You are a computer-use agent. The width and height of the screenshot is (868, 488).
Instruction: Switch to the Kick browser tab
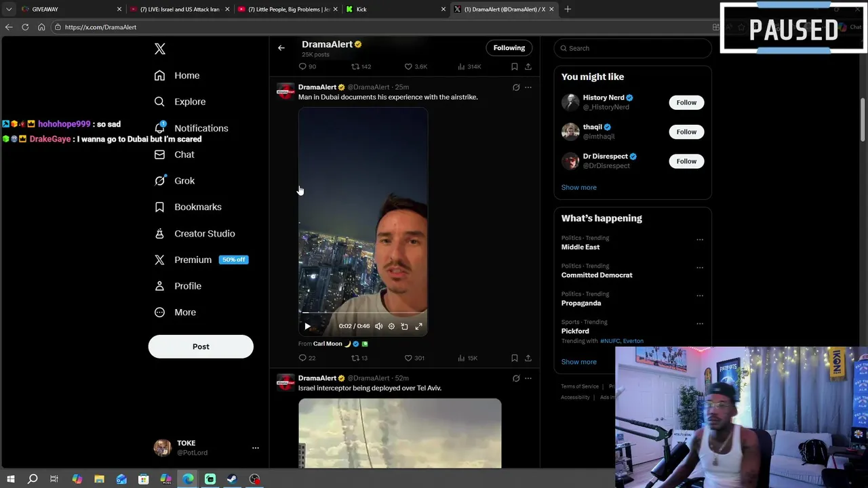(x=396, y=9)
